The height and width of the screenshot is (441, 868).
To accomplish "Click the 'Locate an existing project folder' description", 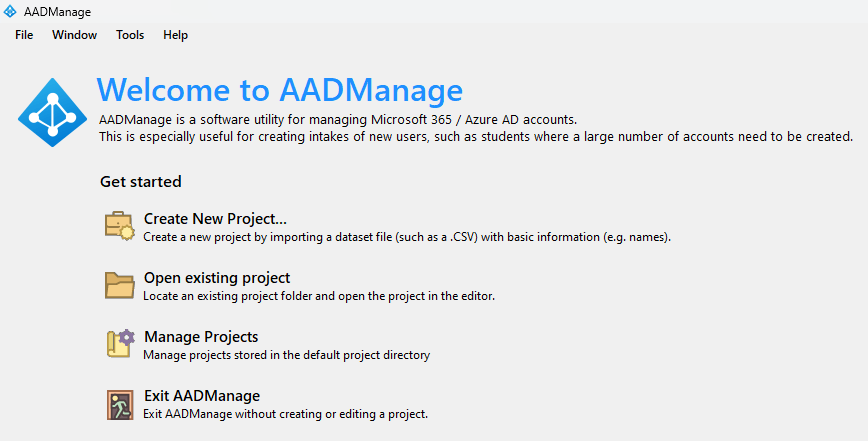I will point(319,296).
